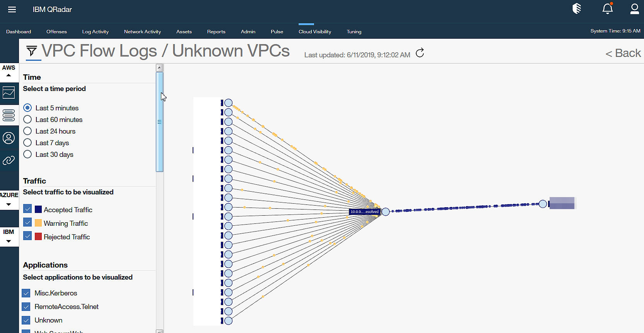Image resolution: width=644 pixels, height=333 pixels.
Task: Toggle Rejected Traffic checkbox
Action: click(x=27, y=236)
